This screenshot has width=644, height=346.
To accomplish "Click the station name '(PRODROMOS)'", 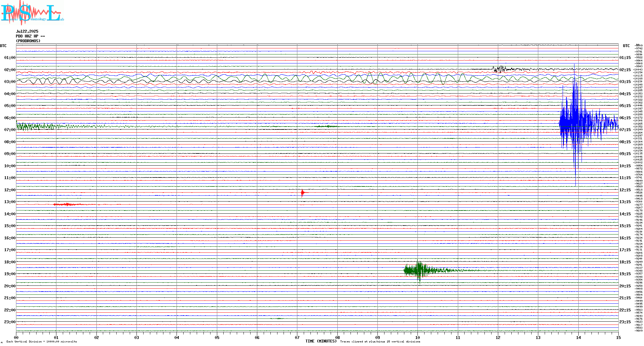I will [28, 41].
